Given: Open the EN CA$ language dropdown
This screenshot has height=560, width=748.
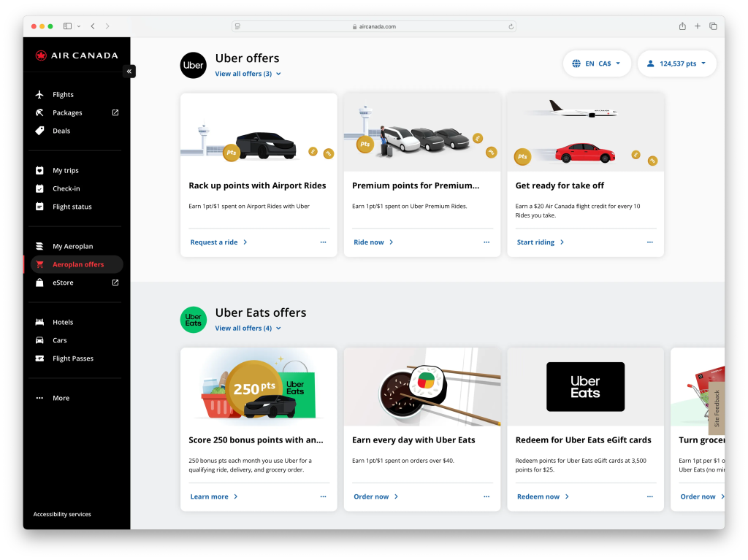Looking at the screenshot, I should coord(597,64).
